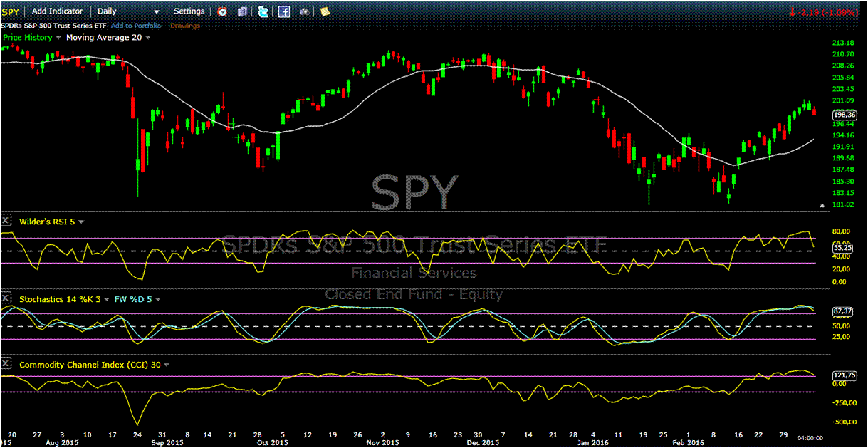
Task: Click the Add to Portfolio link
Action: (x=137, y=26)
